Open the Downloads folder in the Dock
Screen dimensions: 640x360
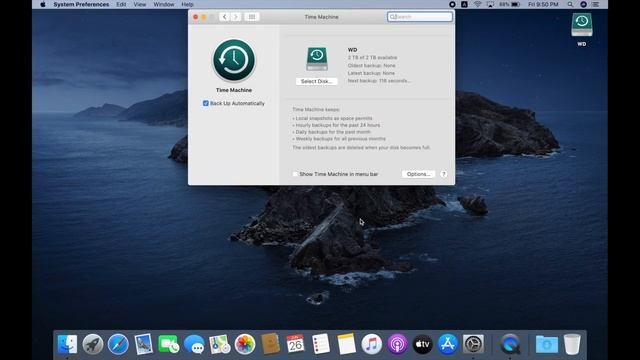click(547, 344)
